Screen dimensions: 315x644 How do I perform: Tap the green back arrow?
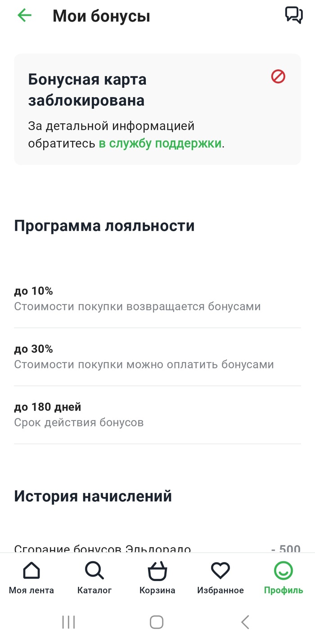(25, 16)
